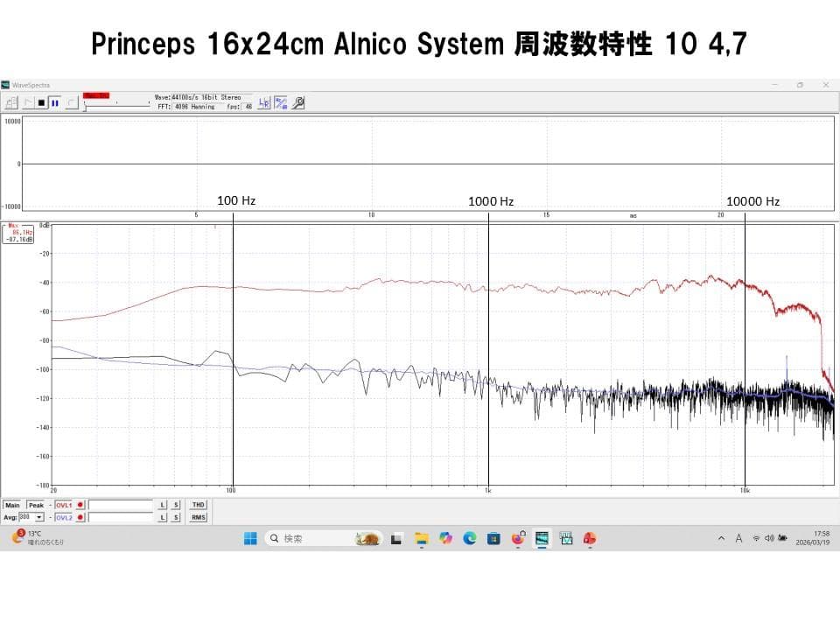This screenshot has width=840, height=630.
Task: Click the OVL2 file name field
Action: click(121, 517)
